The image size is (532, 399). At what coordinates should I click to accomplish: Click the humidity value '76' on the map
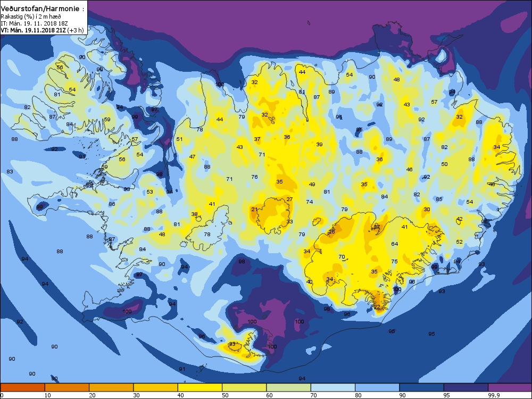pos(254,177)
